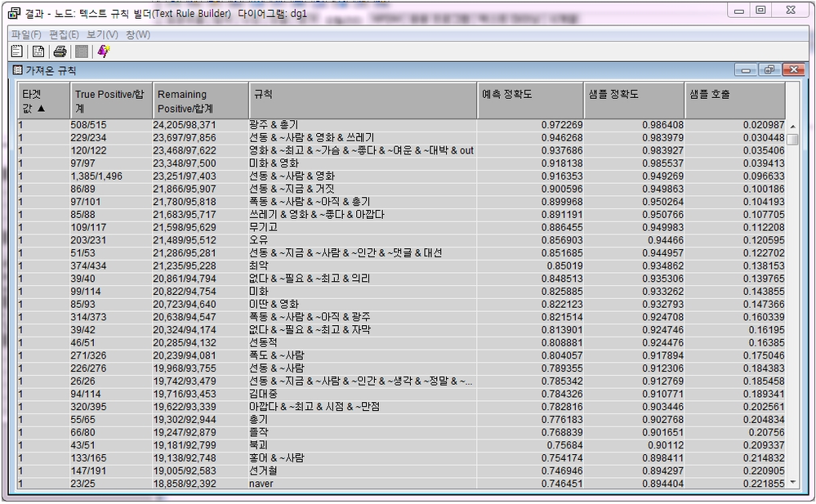Viewport: 816px width, 504px height.
Task: Select the rule '없다 & ~필요 & ~최고 & 자막'
Action: tap(310, 330)
